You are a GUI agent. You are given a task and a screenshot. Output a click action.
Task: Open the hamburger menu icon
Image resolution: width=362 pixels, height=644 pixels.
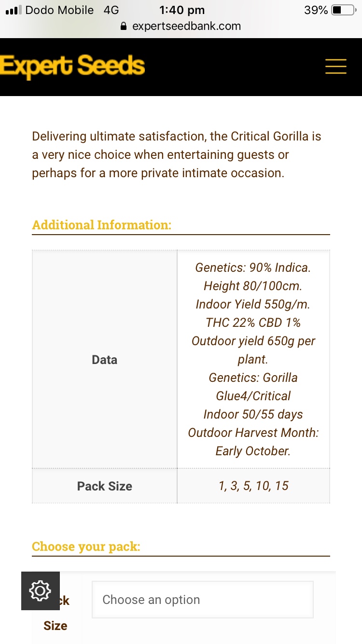[335, 66]
